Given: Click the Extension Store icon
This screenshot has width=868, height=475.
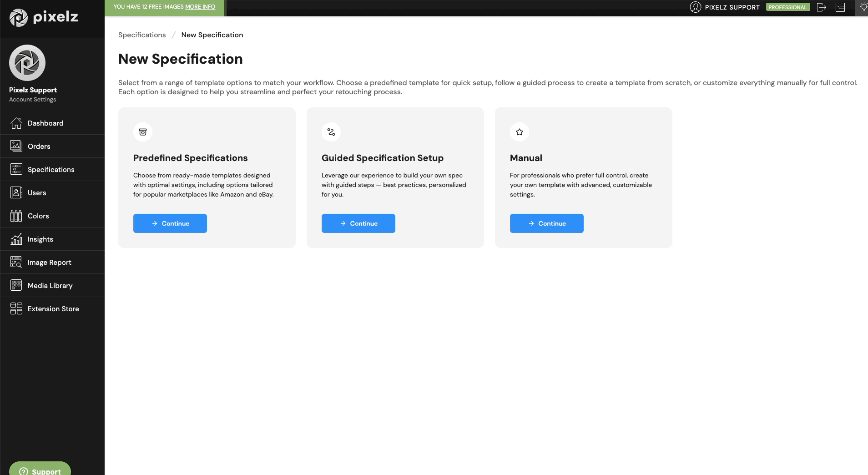Looking at the screenshot, I should pyautogui.click(x=16, y=308).
